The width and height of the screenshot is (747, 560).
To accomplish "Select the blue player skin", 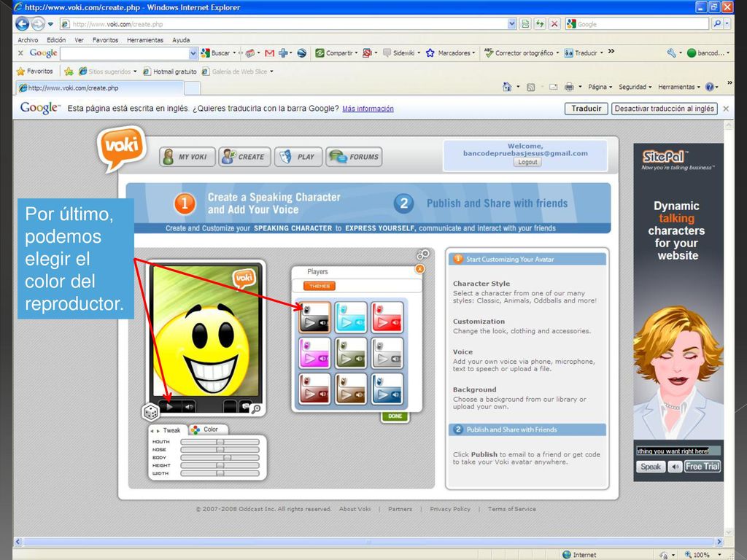I will click(x=387, y=389).
